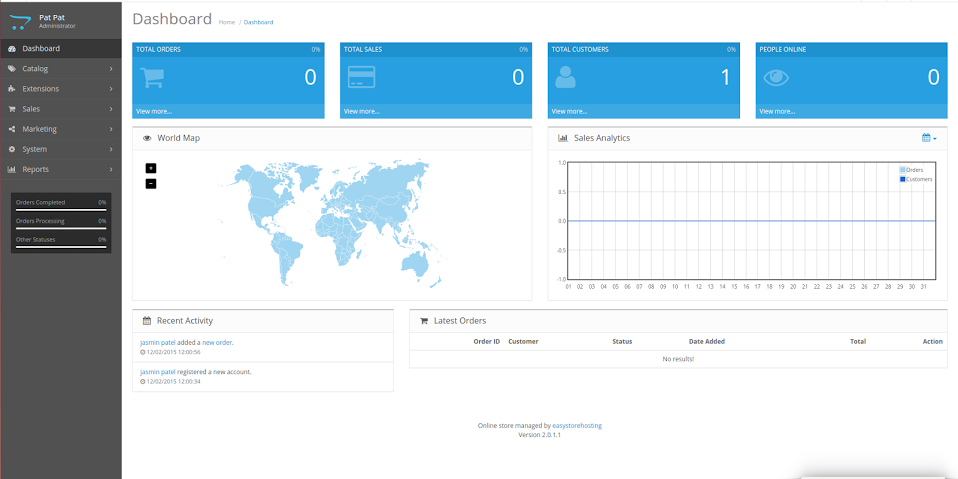Screen dimensions: 958x479
Task: Click the Catalog tags icon
Action: 12,69
